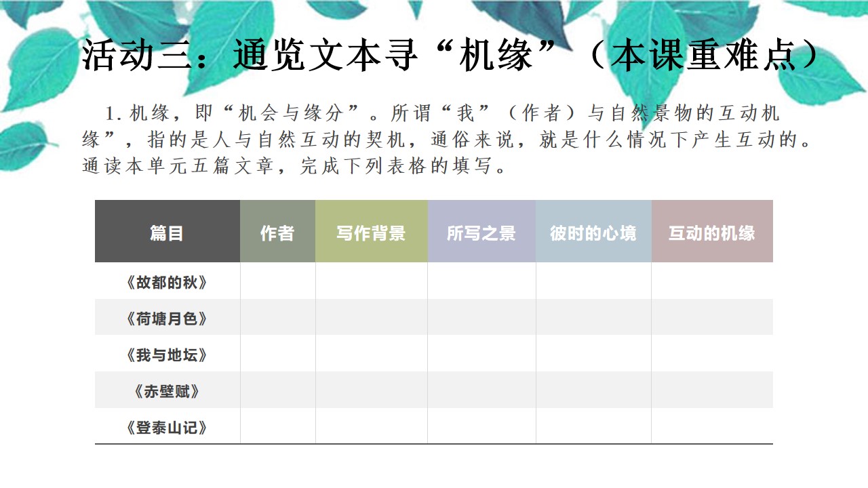This screenshot has height=488, width=868.
Task: Select the 作者 column header
Action: [x=277, y=232]
